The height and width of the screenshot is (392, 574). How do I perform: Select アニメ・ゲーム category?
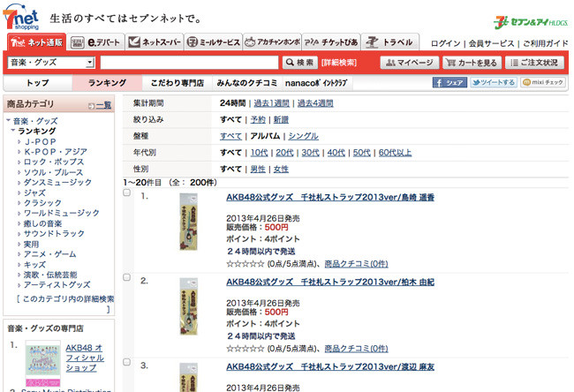(x=50, y=254)
